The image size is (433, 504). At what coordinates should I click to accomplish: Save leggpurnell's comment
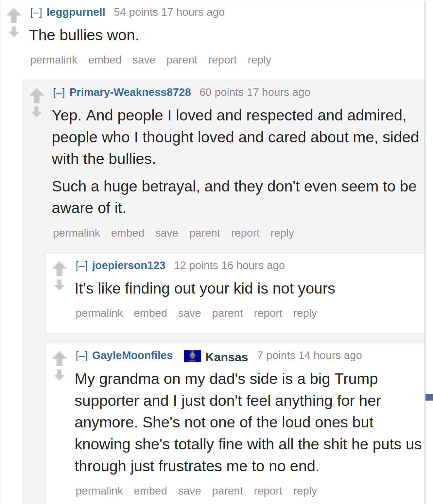[x=144, y=60]
